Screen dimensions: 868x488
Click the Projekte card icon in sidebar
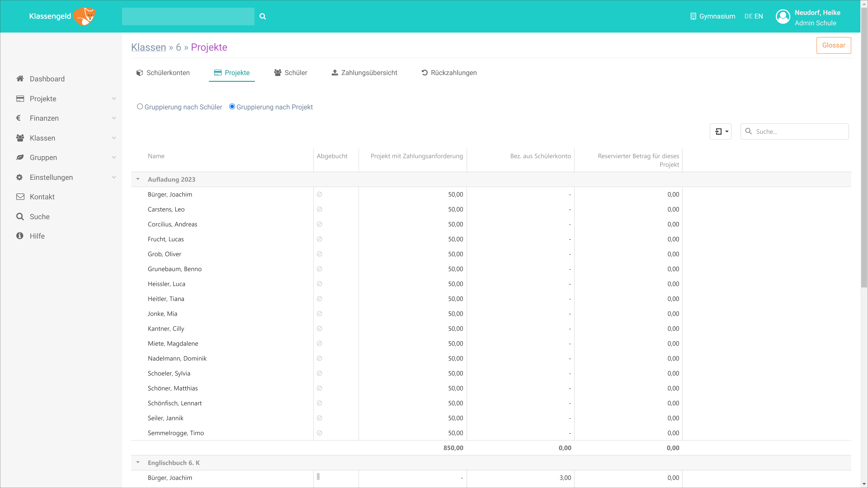[x=20, y=98]
